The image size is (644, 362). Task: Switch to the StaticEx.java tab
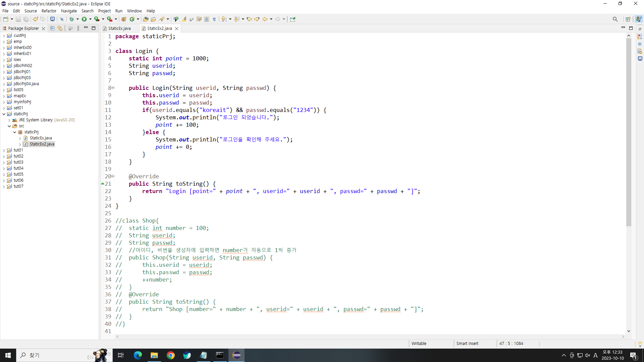coord(119,28)
